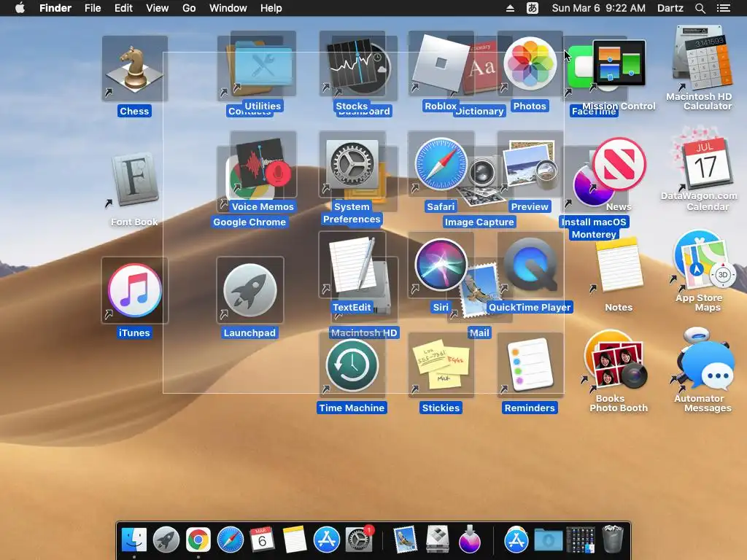The width and height of the screenshot is (747, 560).
Task: Open the Trash in the Dock
Action: coord(613,539)
